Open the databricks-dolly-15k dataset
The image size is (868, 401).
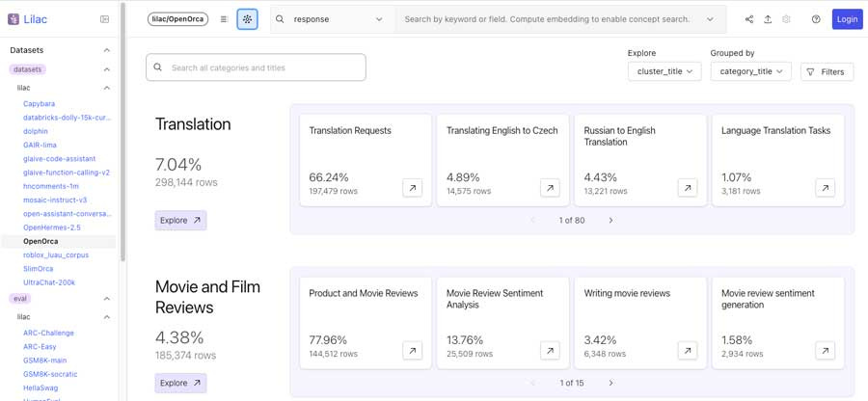tap(68, 118)
